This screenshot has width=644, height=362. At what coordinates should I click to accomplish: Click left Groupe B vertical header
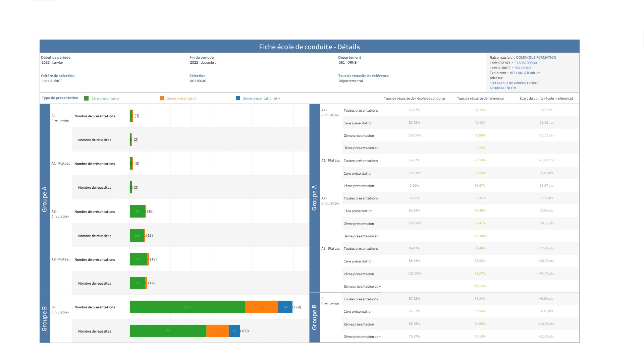click(x=45, y=319)
